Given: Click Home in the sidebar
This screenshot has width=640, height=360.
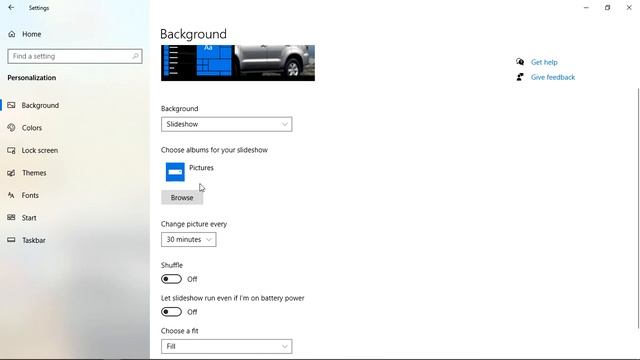Looking at the screenshot, I should coord(31,34).
